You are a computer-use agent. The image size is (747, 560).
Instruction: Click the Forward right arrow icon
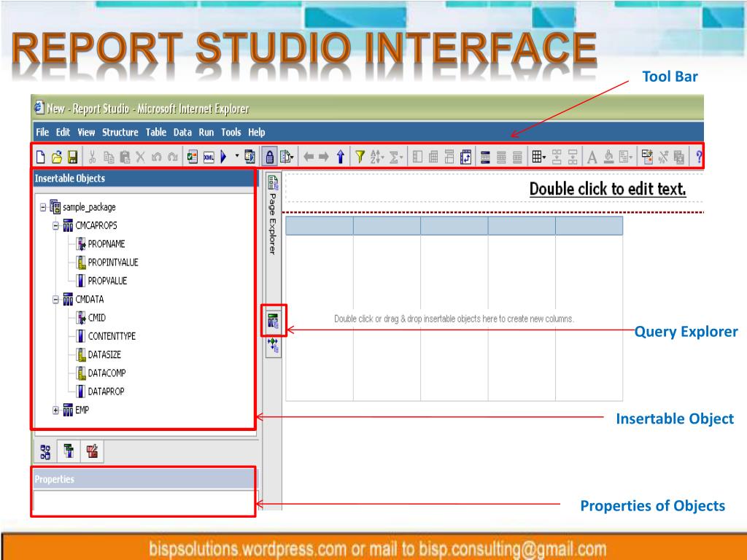click(x=324, y=156)
